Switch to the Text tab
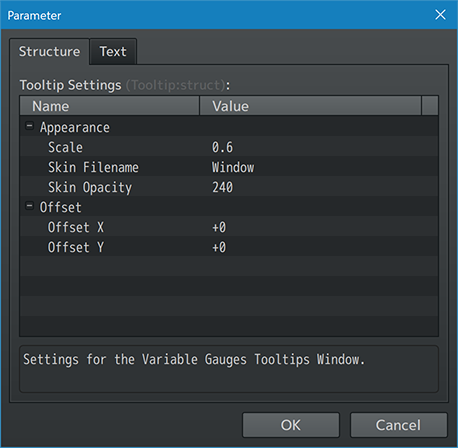This screenshot has width=458, height=448. [113, 52]
